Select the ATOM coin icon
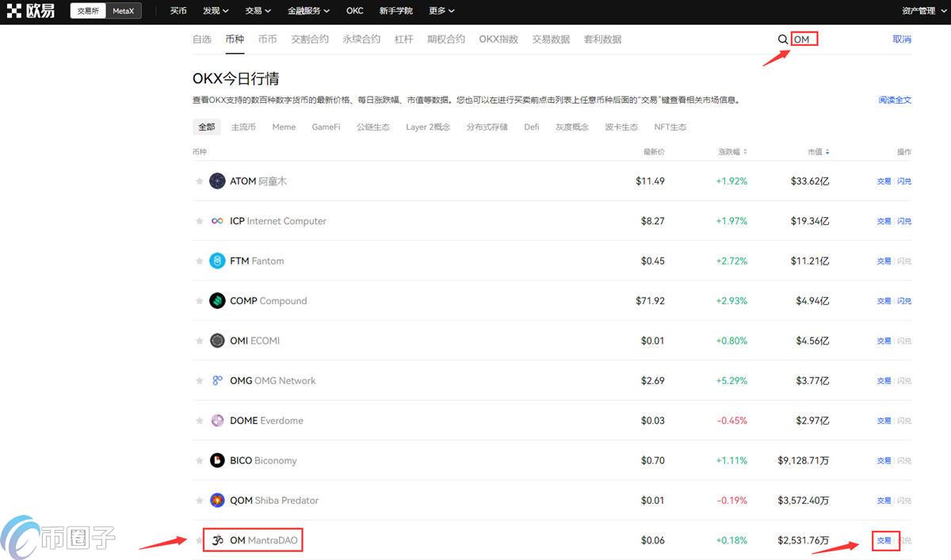This screenshot has height=560, width=951. coord(217,181)
